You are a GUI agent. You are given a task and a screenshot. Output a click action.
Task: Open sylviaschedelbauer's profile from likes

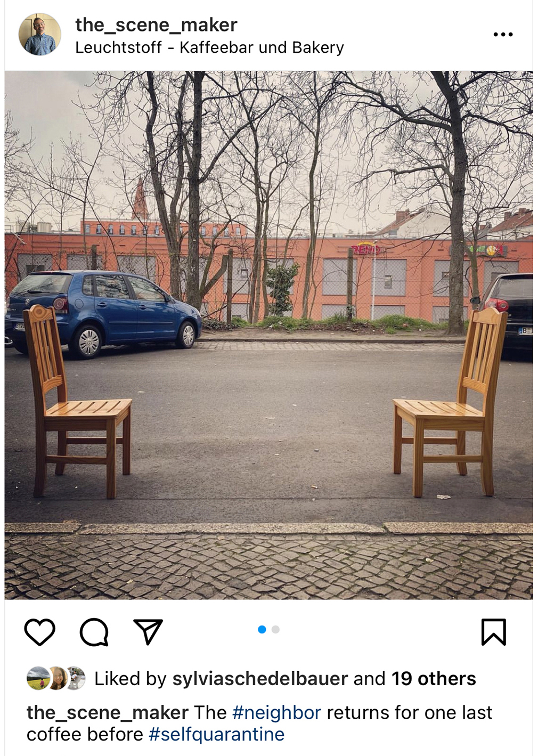click(x=260, y=678)
